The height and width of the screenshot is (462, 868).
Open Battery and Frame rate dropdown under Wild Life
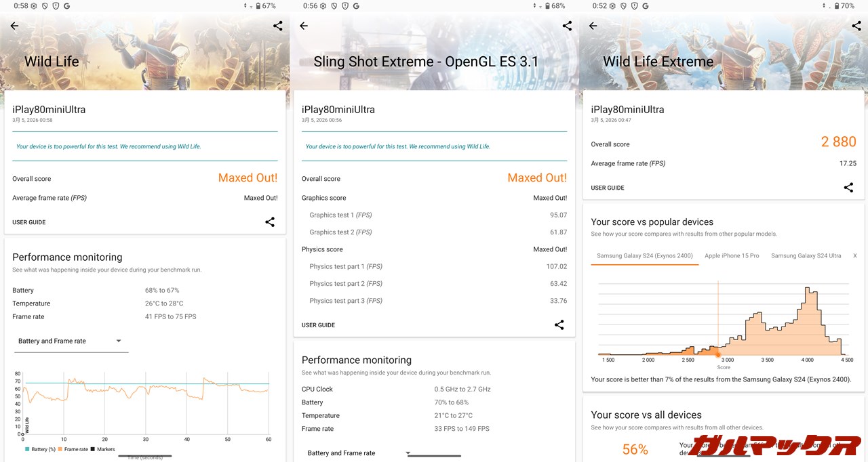point(71,341)
